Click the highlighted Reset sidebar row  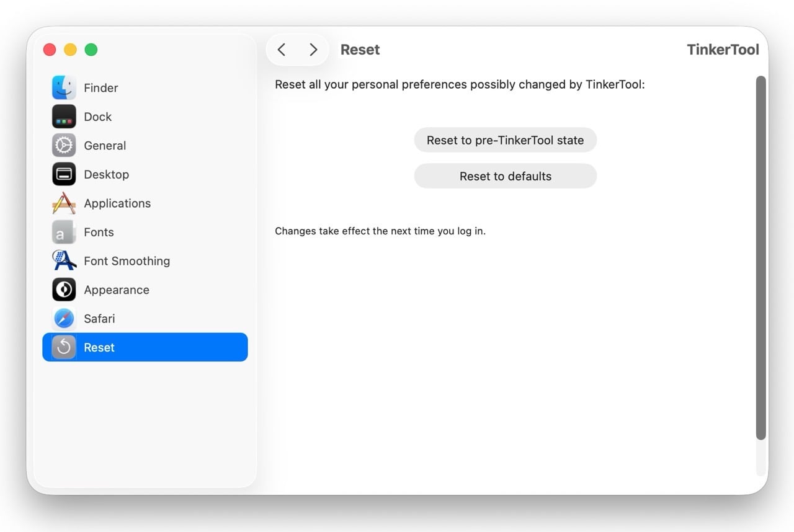[145, 347]
